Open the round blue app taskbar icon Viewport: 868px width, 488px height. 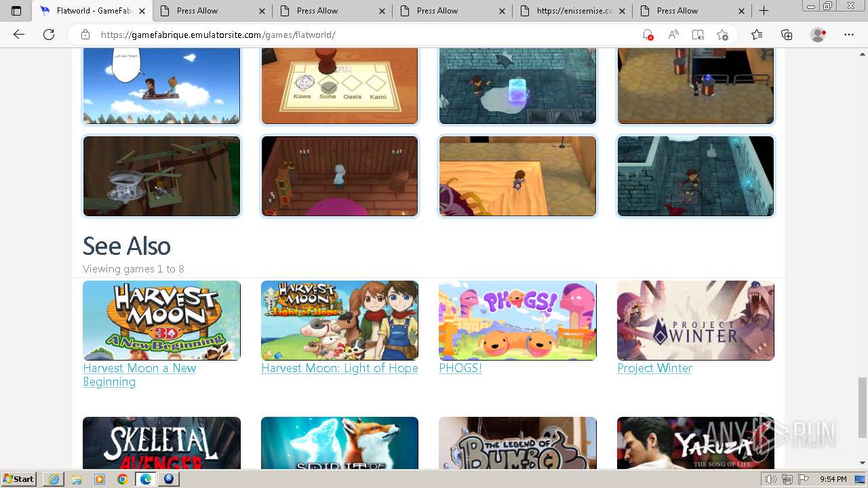tap(169, 479)
